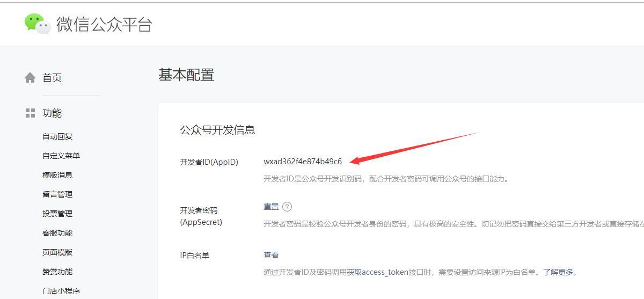Click the 开发者ID description text
Viewport: 644px width, 299px height.
tap(386, 179)
